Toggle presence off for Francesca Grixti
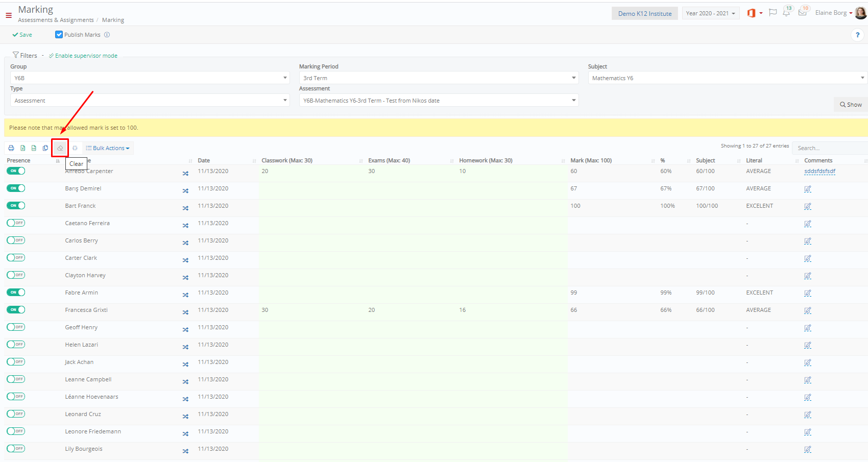The image size is (868, 462). (16, 310)
